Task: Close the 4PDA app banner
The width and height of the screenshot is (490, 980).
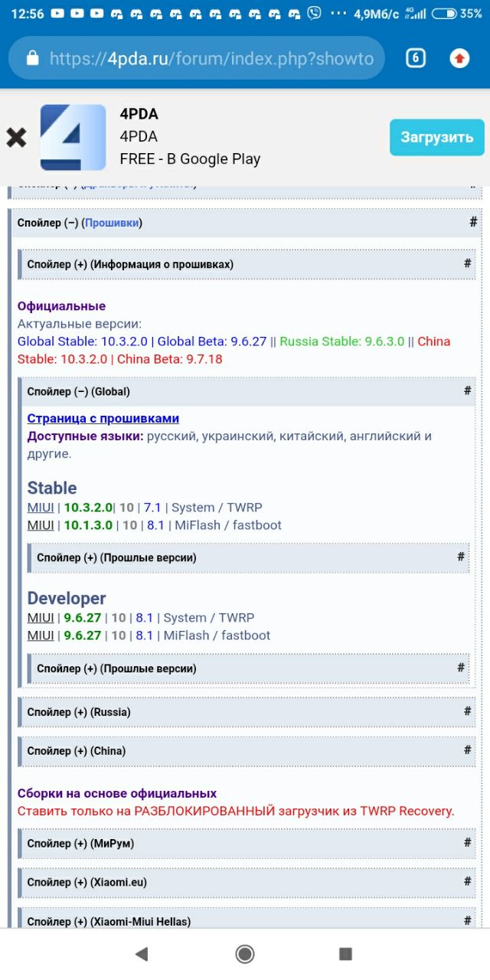Action: pyautogui.click(x=16, y=138)
